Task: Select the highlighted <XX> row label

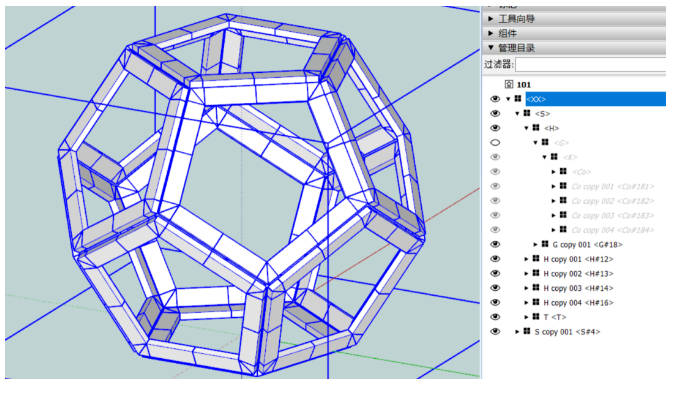Action: coord(536,99)
